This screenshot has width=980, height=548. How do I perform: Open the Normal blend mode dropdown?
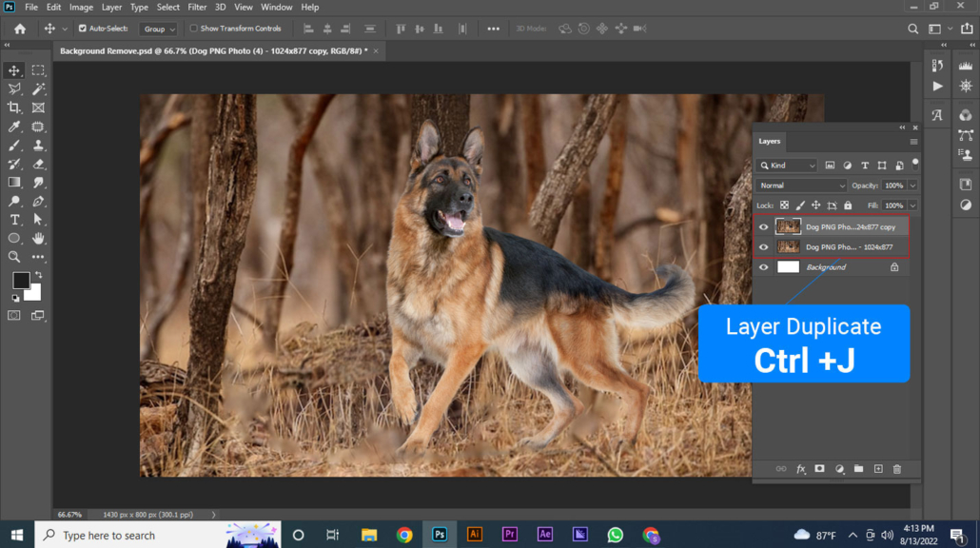(x=801, y=186)
